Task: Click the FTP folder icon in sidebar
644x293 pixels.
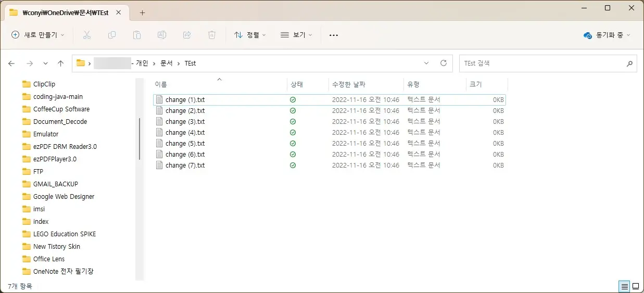Action: pyautogui.click(x=27, y=171)
